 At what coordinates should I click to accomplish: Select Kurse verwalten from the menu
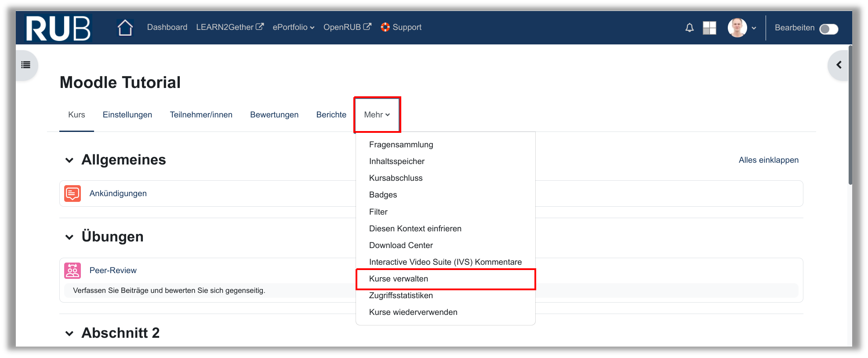398,279
